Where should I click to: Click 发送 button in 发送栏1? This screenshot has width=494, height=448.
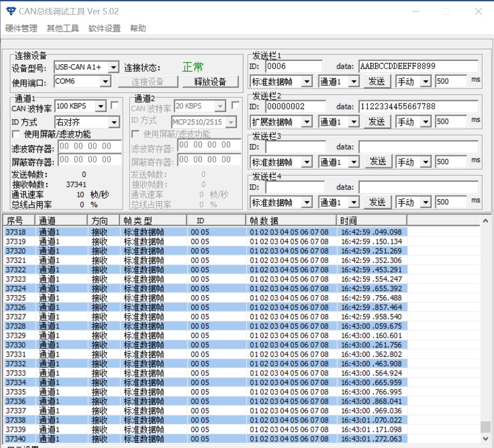[x=377, y=81]
